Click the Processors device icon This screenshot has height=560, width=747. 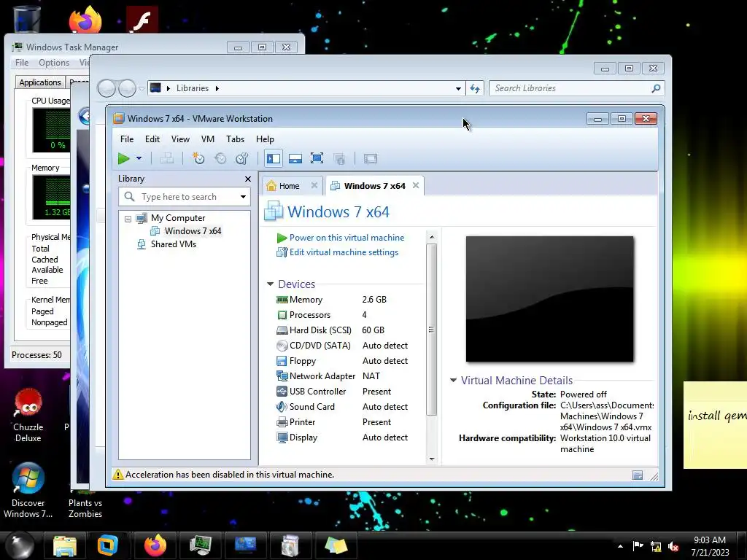282,315
